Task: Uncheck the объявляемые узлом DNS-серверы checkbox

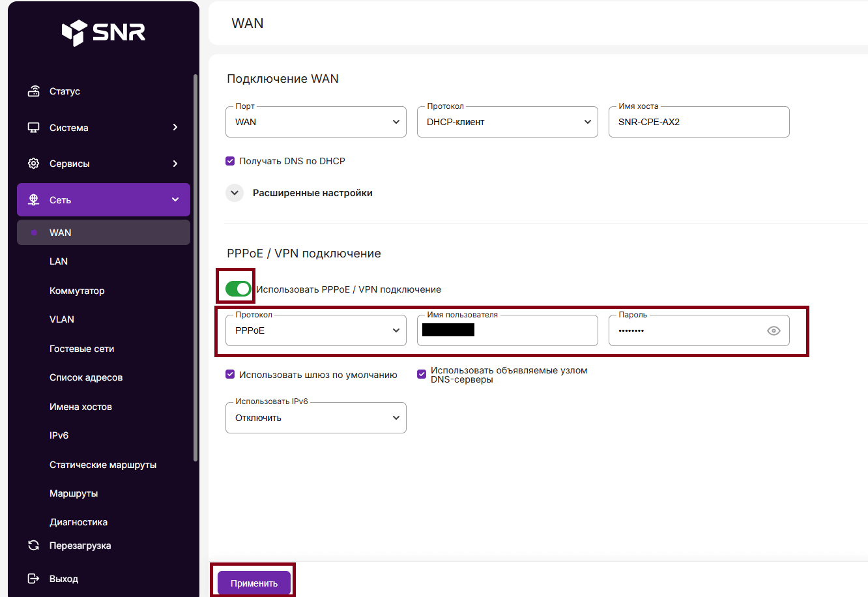Action: pyautogui.click(x=422, y=374)
